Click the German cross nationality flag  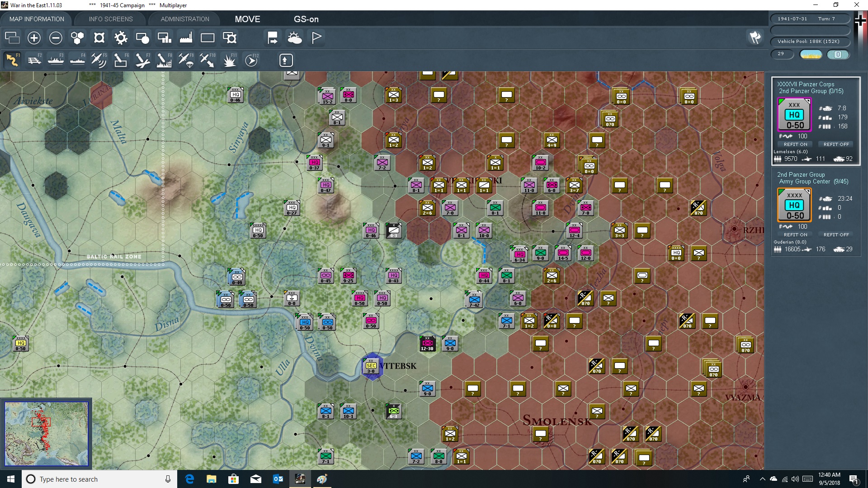tap(860, 21)
